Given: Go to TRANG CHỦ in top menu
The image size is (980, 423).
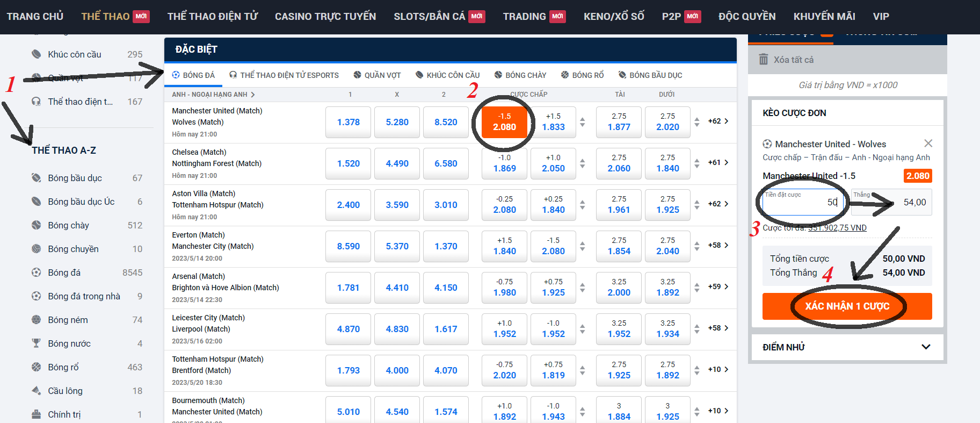Looking at the screenshot, I should 35,17.
